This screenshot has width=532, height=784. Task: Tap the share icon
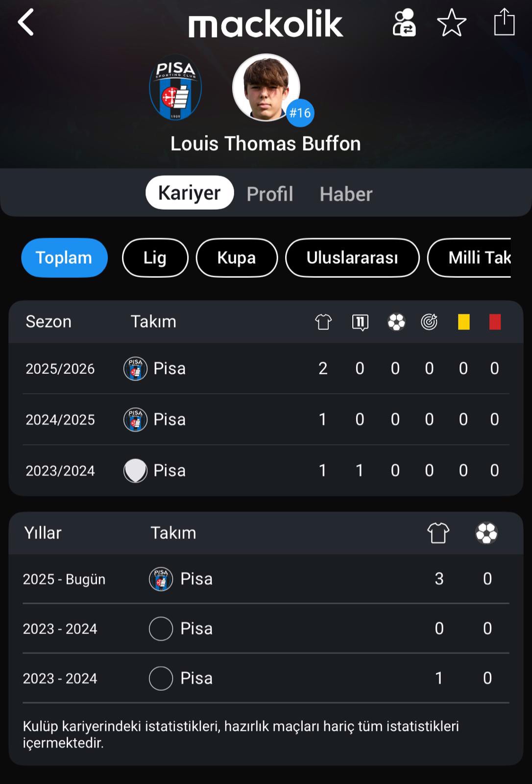click(x=504, y=23)
